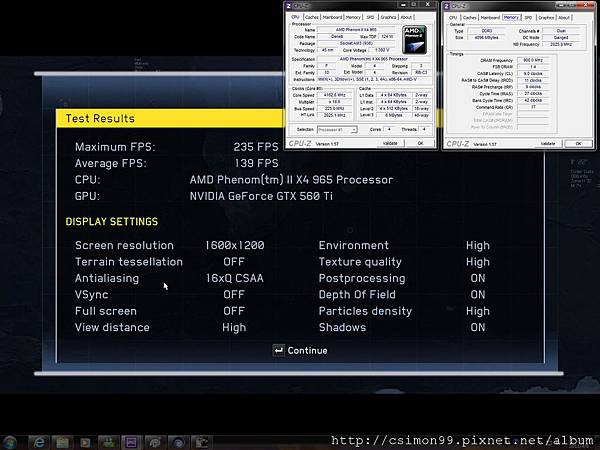The image size is (600, 450).
Task: Open Graphics tab in the processor CPU-Z window
Action: tap(388, 17)
